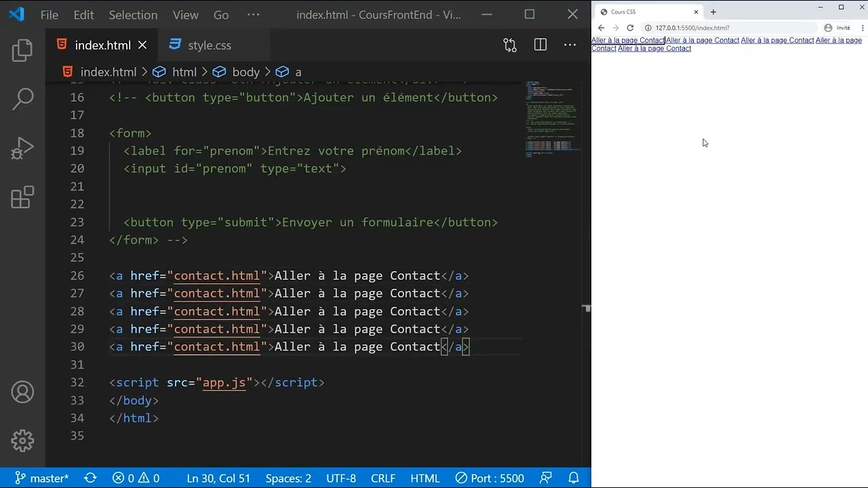Open the Search view icon

click(22, 99)
